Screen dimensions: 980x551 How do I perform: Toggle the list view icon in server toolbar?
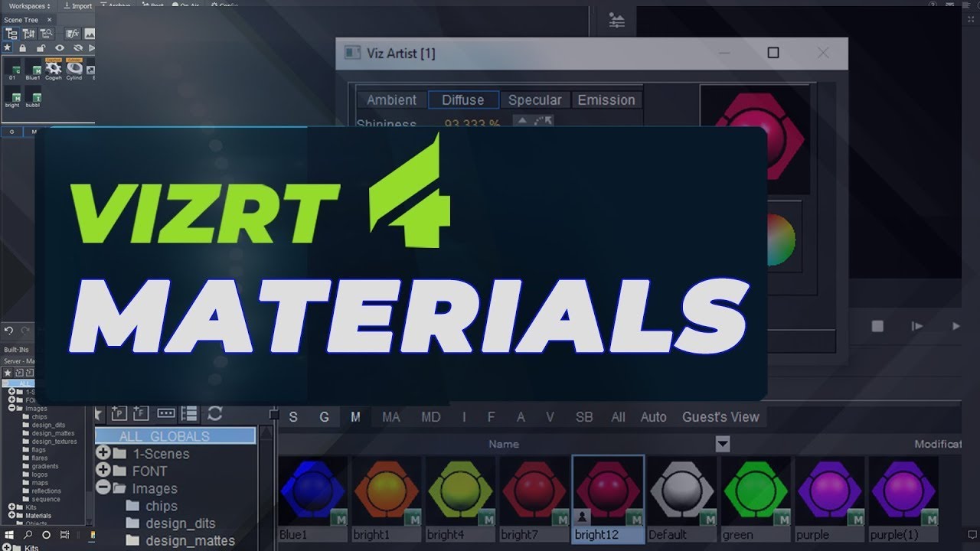click(189, 413)
